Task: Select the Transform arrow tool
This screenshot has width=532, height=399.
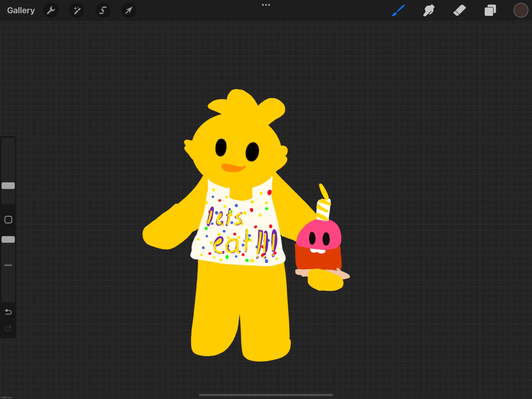Action: [129, 10]
